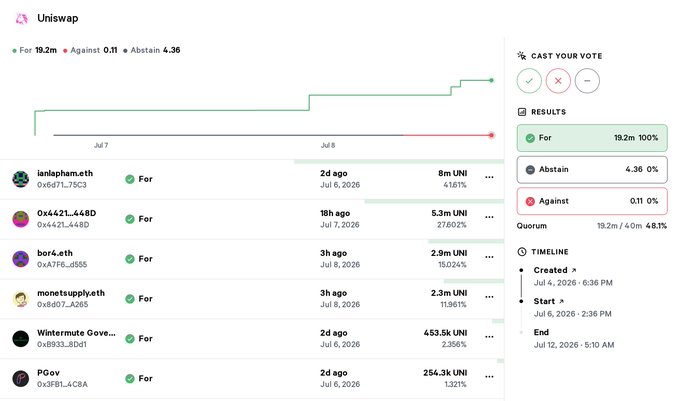This screenshot has height=401, width=680.
Task: Click the Wintermute Governance avatar
Action: click(20, 339)
